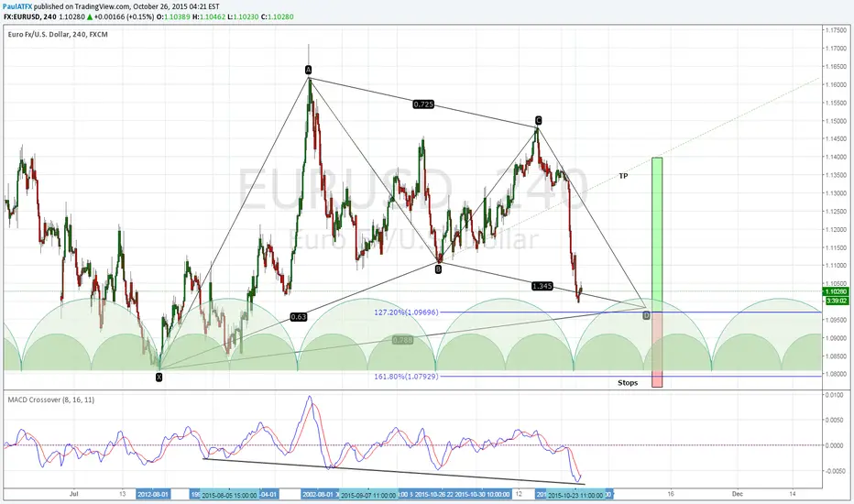Click the 0.0000 MACD scale label
Viewport: 854px width, 504px height.
[836, 445]
